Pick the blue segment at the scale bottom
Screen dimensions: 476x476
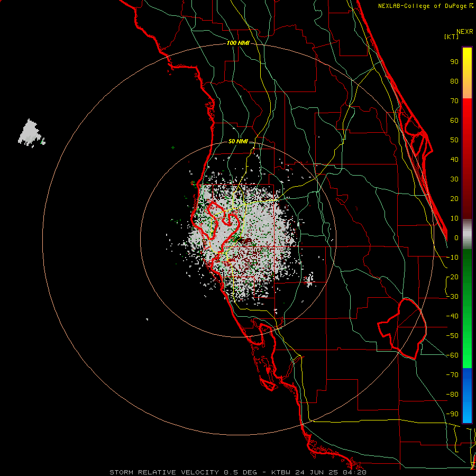[x=467, y=396]
